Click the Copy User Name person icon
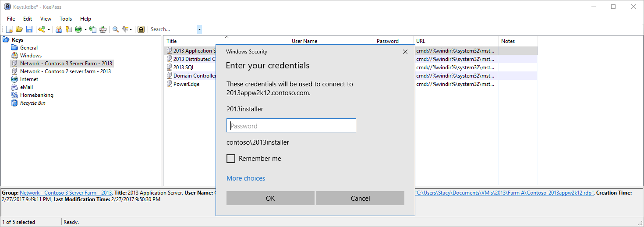 (59, 29)
